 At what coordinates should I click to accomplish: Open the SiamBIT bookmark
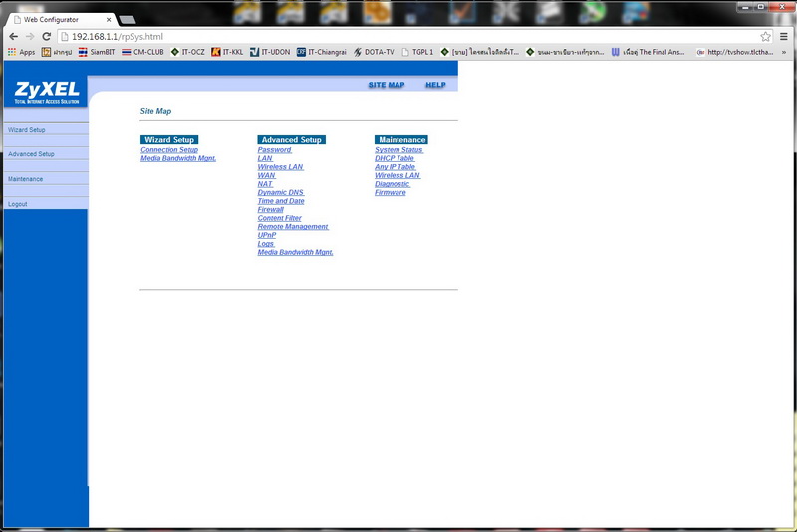point(97,52)
